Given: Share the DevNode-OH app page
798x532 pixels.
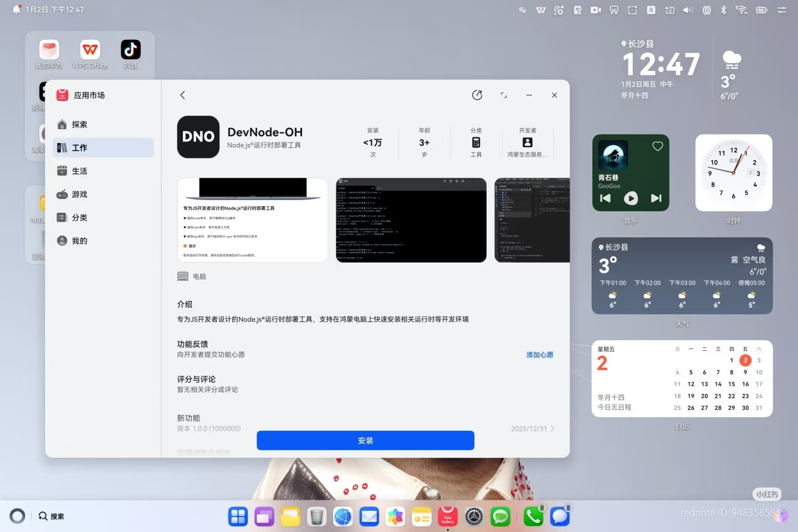Looking at the screenshot, I should pos(477,95).
